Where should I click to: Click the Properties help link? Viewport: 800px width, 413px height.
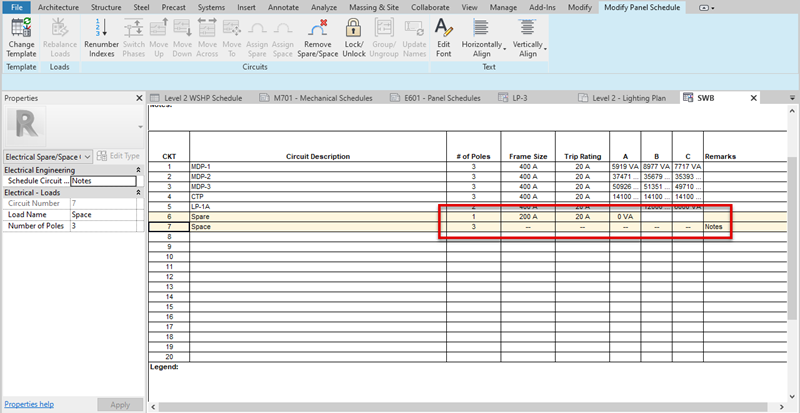(29, 404)
